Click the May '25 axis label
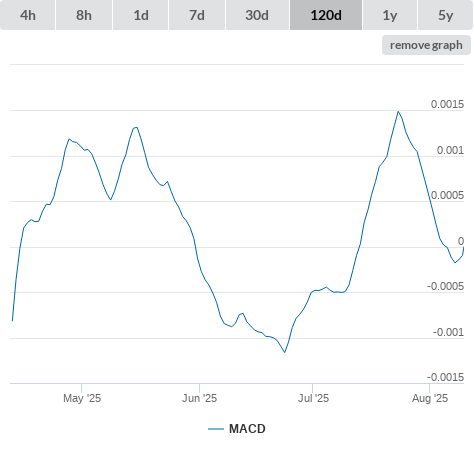 pyautogui.click(x=82, y=398)
